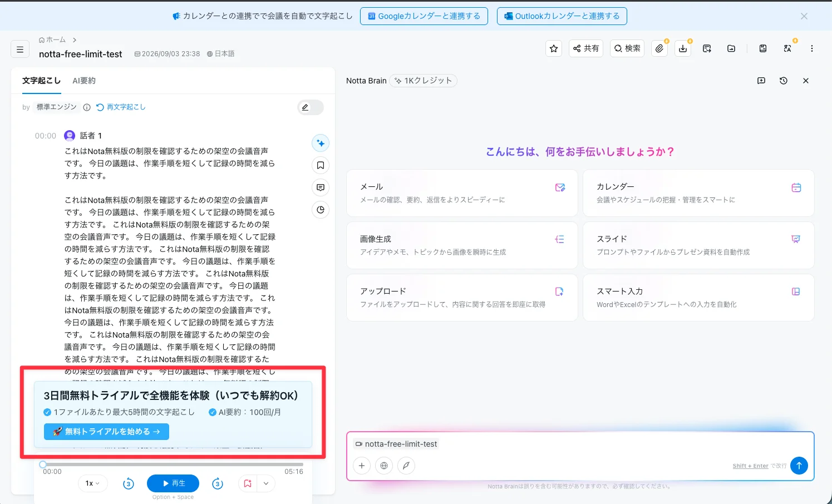
Task: Click the 05:16 total duration text
Action: (294, 472)
